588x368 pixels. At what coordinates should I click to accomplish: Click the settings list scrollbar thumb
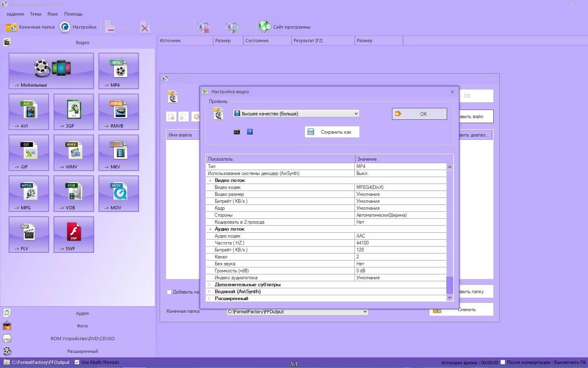point(450,285)
